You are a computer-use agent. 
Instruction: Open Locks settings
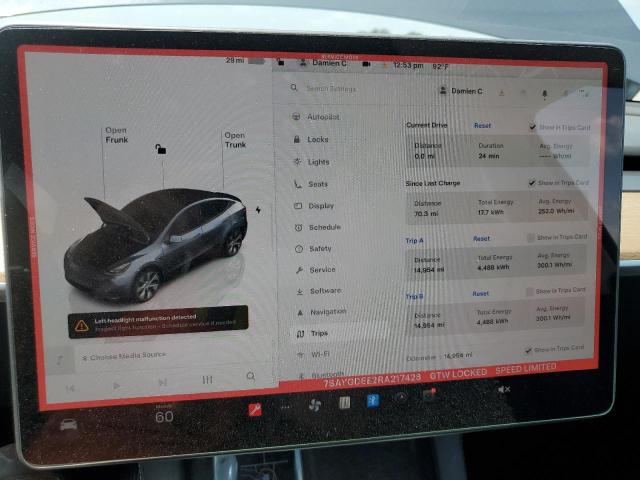[311, 139]
